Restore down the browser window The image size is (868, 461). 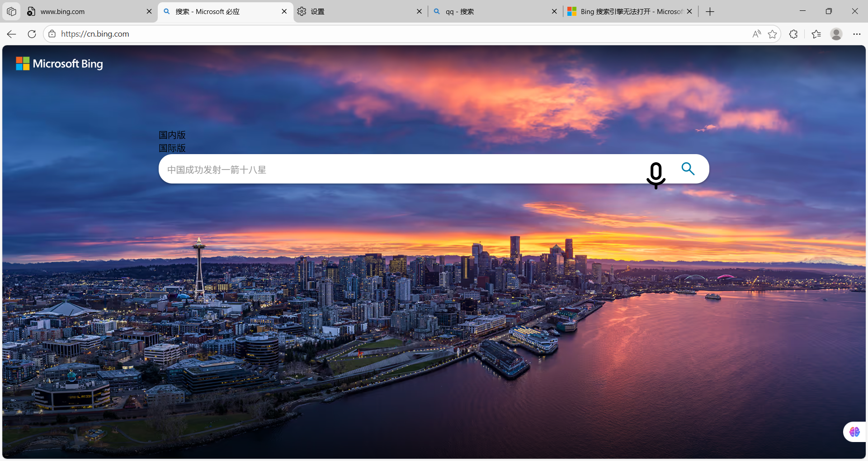(829, 11)
